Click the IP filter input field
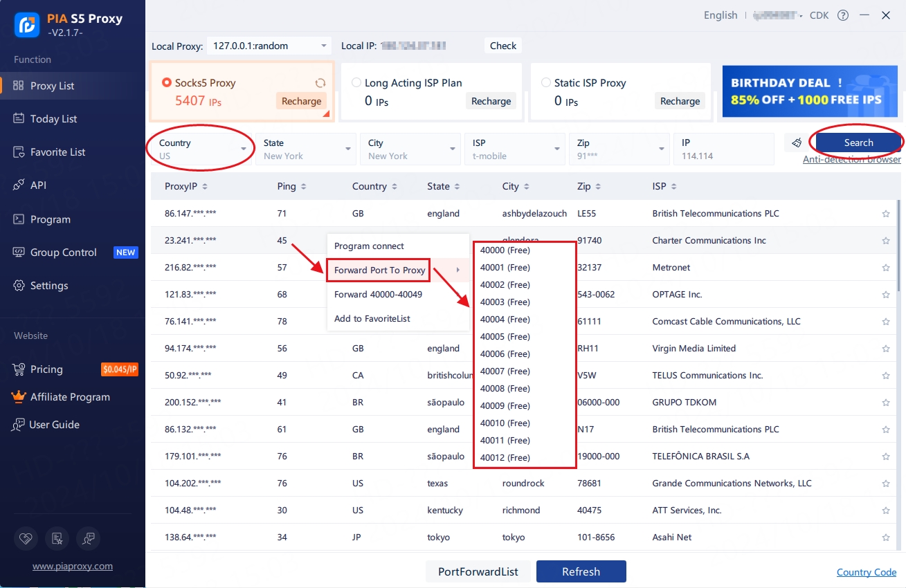The height and width of the screenshot is (588, 906). pos(723,149)
